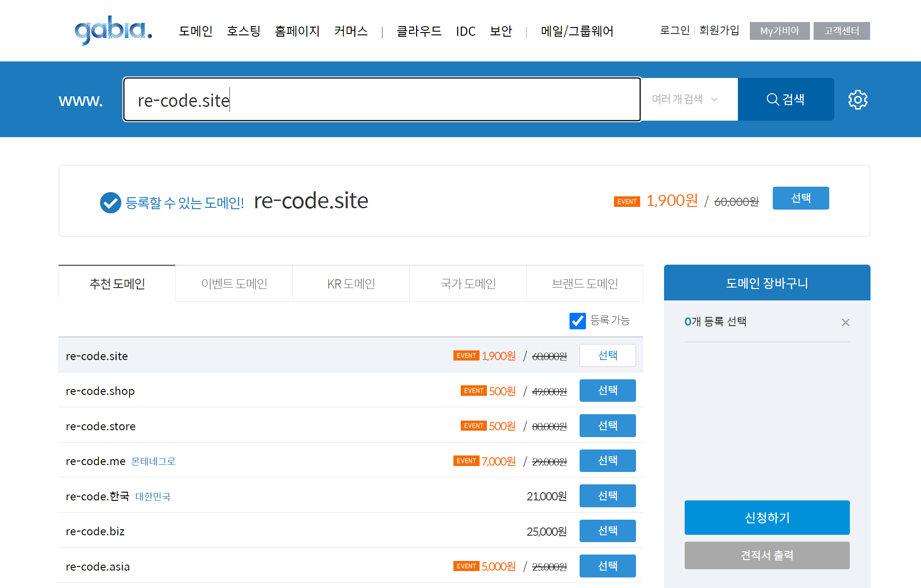921x588 pixels.
Task: Click the blue checkmark available-domain icon
Action: pos(110,202)
